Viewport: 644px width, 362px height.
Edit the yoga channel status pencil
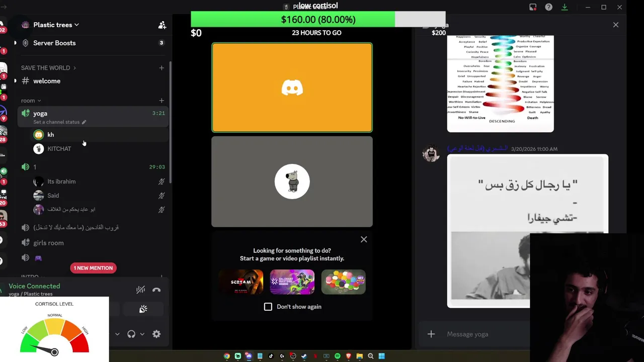[x=84, y=122]
